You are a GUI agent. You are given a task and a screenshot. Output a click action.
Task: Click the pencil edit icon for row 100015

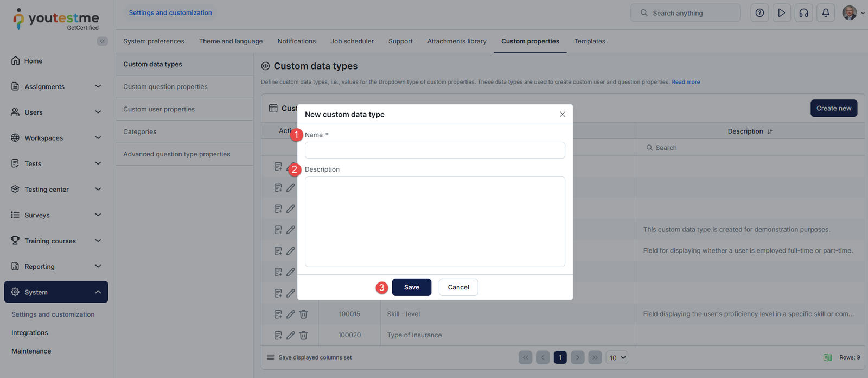(291, 314)
